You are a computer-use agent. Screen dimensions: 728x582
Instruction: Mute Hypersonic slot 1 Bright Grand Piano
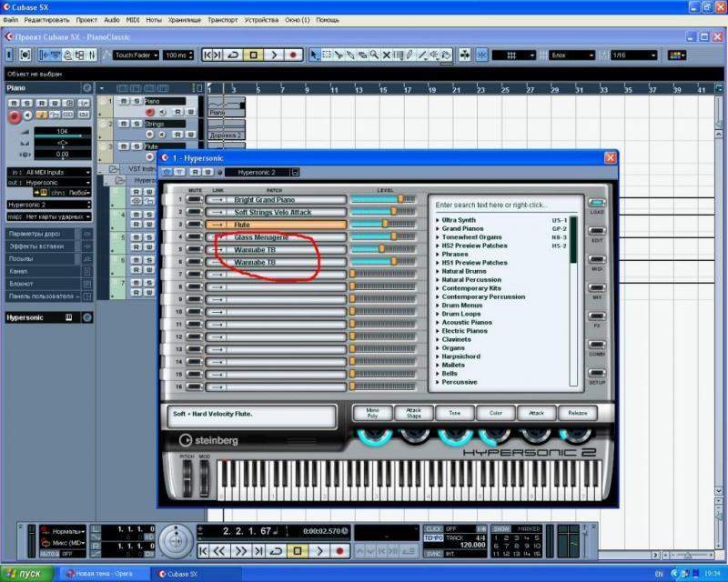(195, 199)
